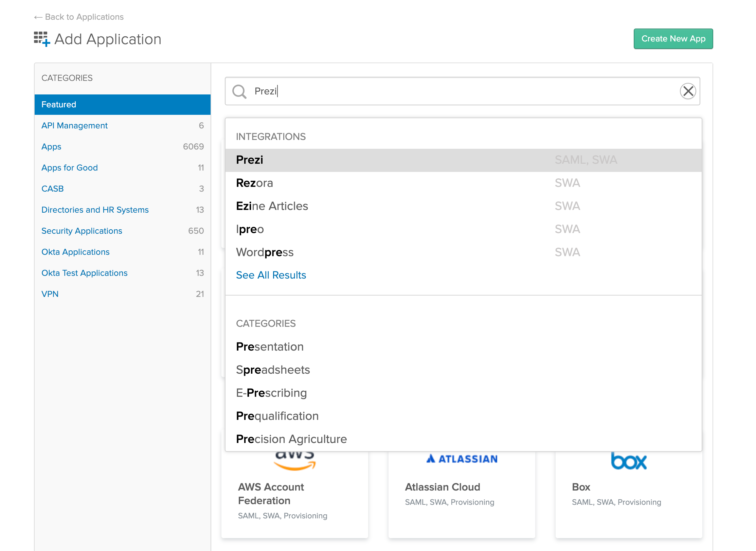Click the Back to Applications arrow

coord(38,17)
